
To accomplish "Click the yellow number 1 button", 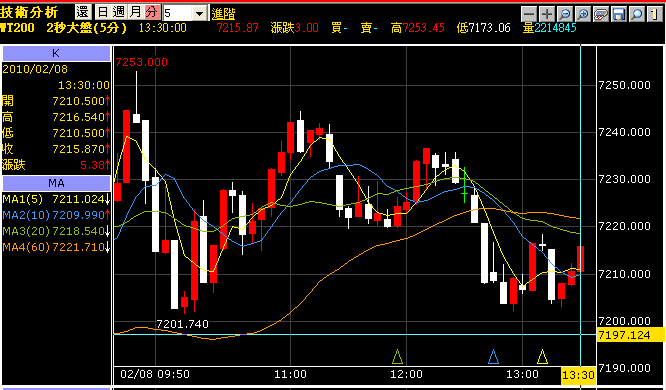I will coord(655,14).
